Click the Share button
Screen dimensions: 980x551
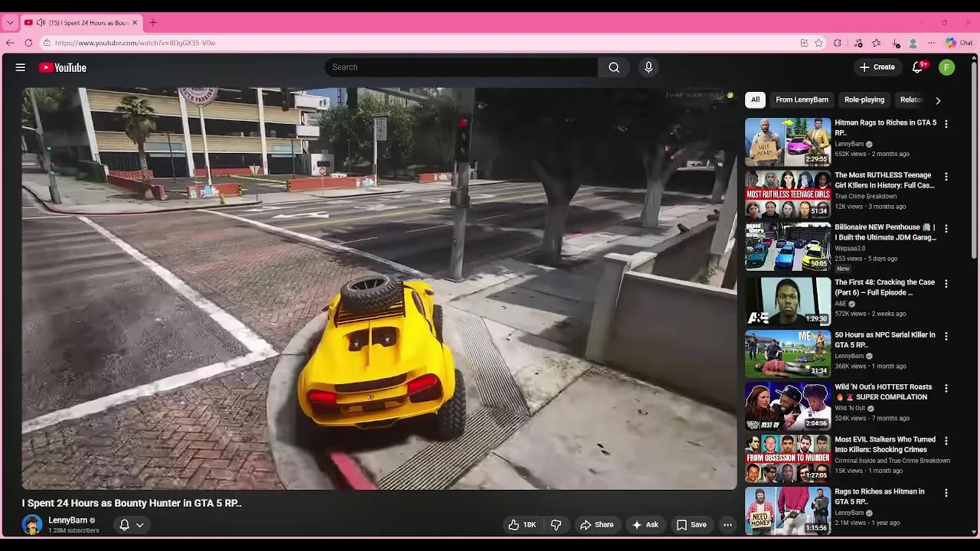point(596,525)
